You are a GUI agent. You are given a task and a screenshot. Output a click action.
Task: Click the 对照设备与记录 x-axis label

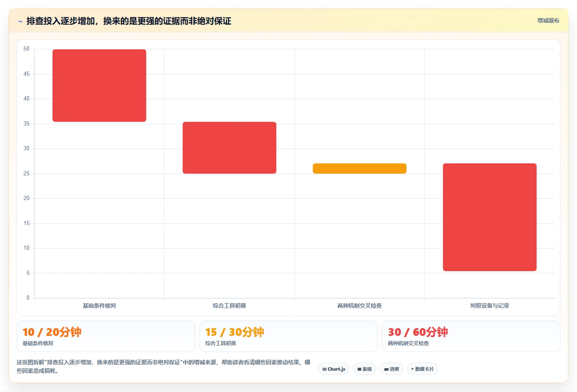490,306
